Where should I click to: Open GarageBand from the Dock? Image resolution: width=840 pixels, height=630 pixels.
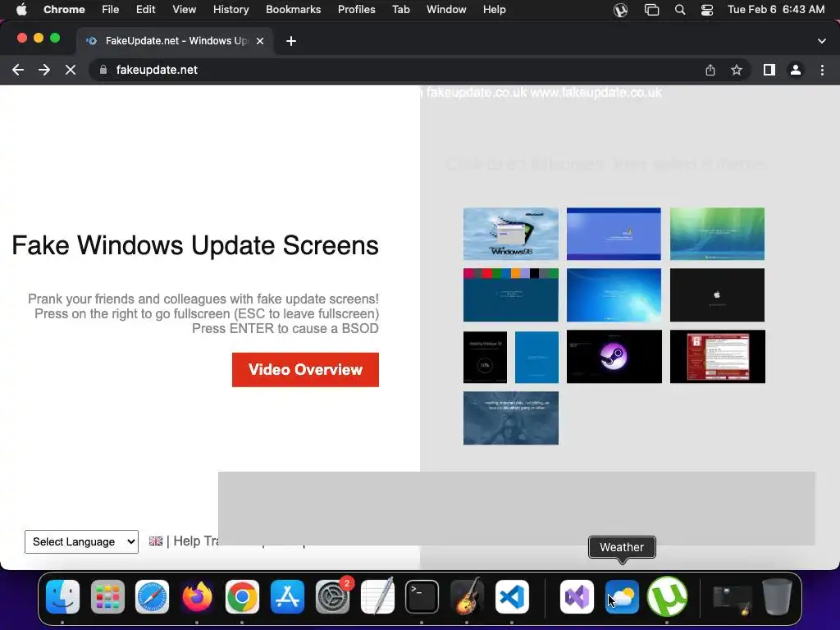pos(467,596)
